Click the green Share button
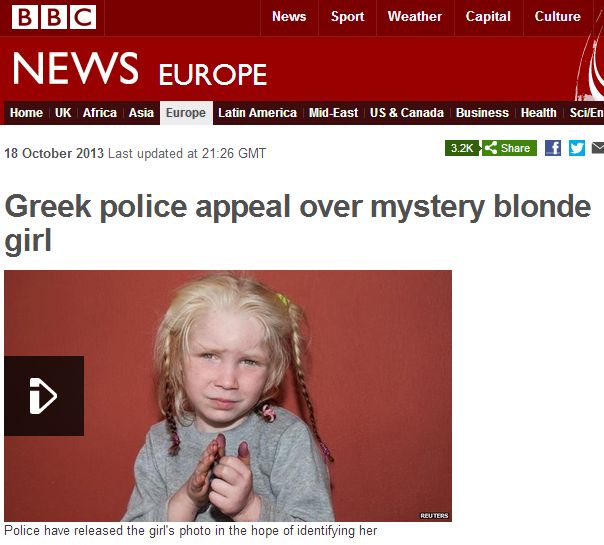This screenshot has height=545, width=604. pos(509,148)
